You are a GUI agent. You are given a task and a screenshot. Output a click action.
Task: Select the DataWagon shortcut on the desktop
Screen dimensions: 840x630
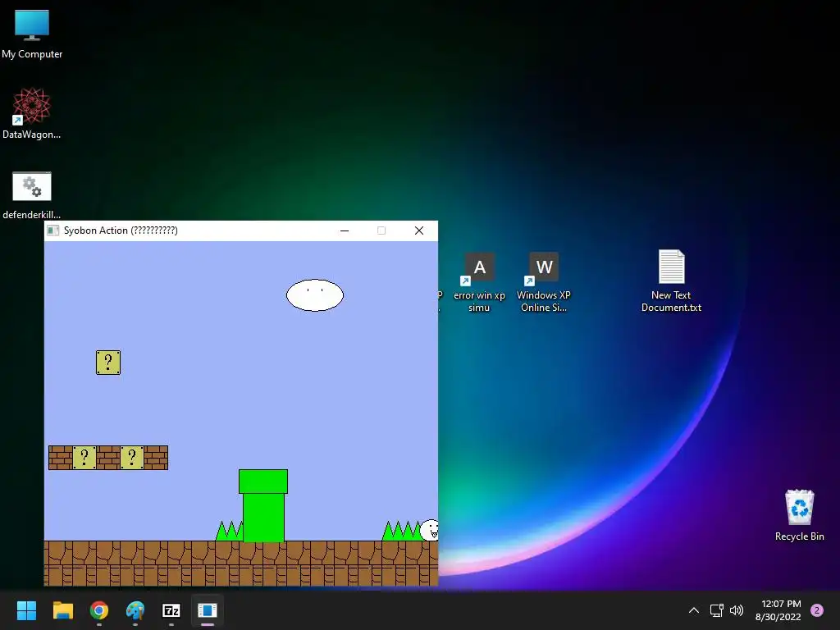32,113
